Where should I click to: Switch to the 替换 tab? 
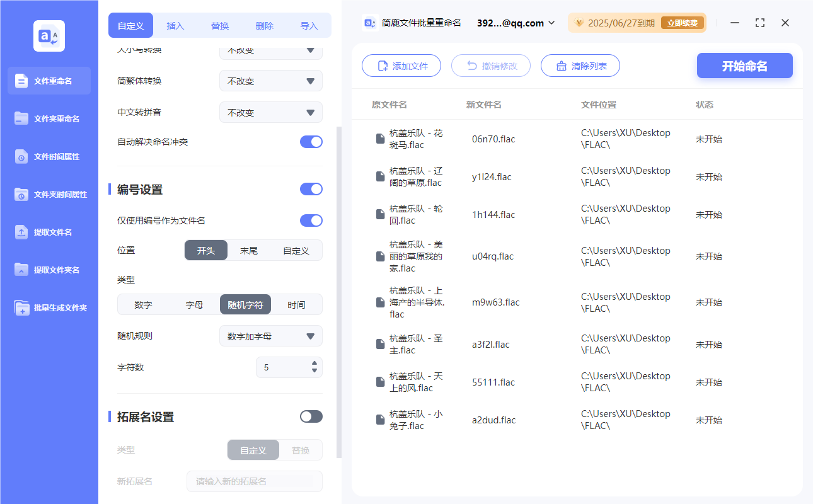click(x=219, y=25)
